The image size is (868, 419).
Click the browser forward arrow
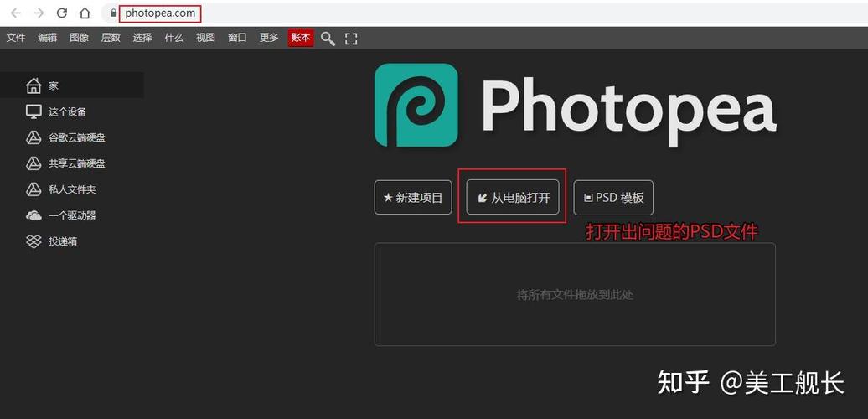(x=39, y=13)
